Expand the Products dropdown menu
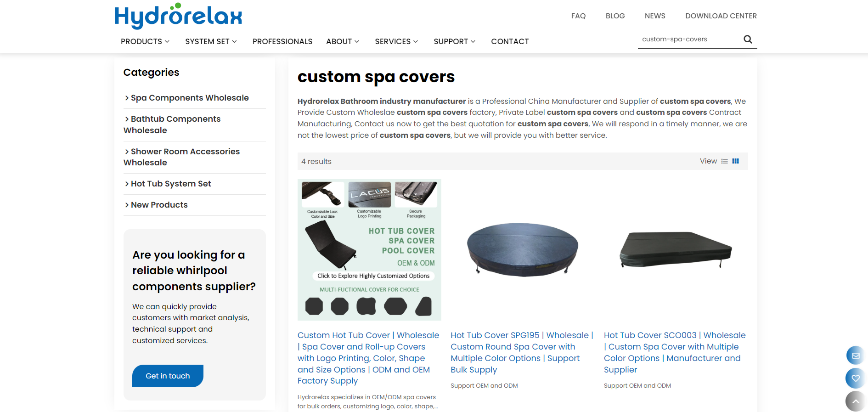868x412 pixels. (x=145, y=41)
